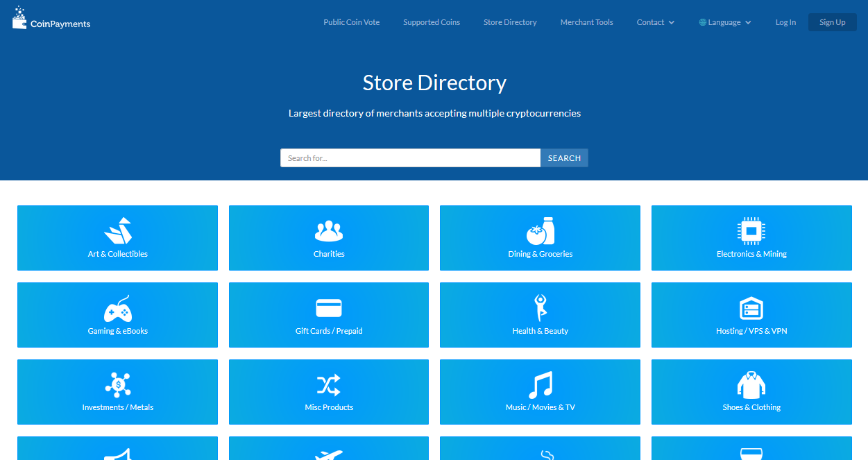The width and height of the screenshot is (868, 460).
Task: Click the CoinPayments logo
Action: point(51,18)
